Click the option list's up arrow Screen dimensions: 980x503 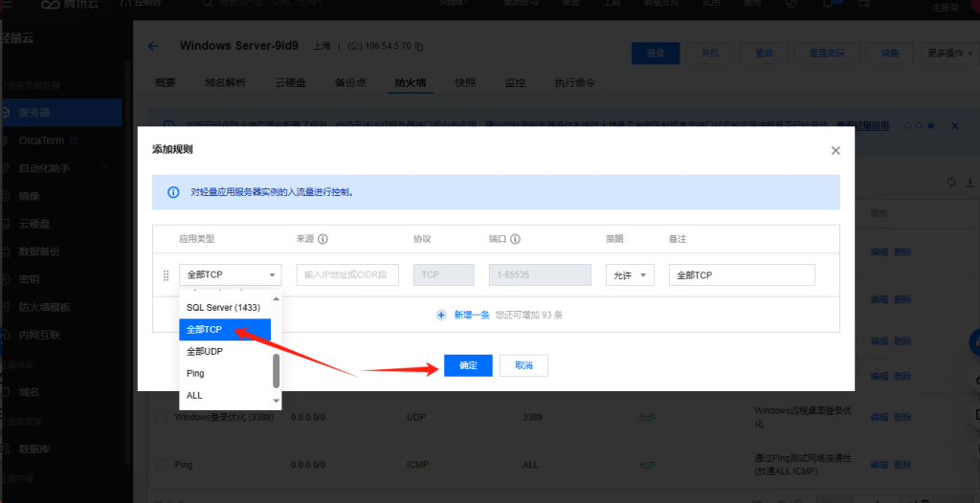coord(277,298)
